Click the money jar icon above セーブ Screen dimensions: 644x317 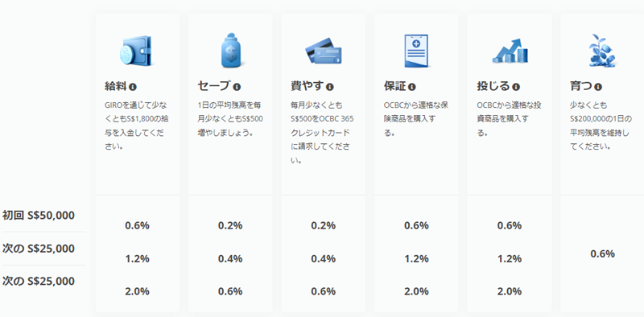[x=231, y=51]
